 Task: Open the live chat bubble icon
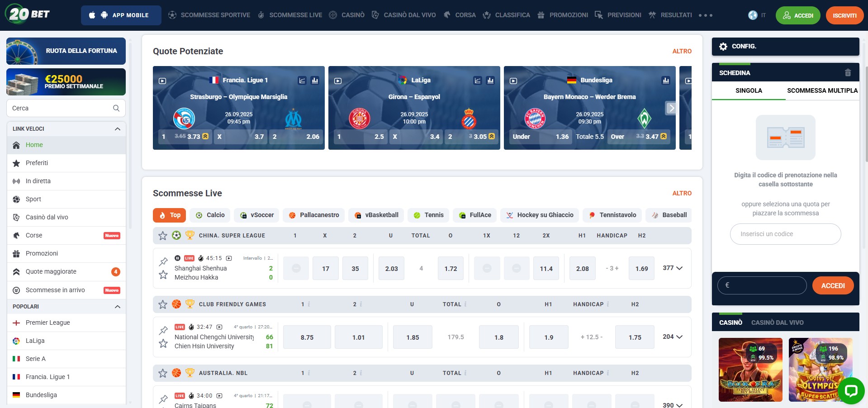coord(851,391)
